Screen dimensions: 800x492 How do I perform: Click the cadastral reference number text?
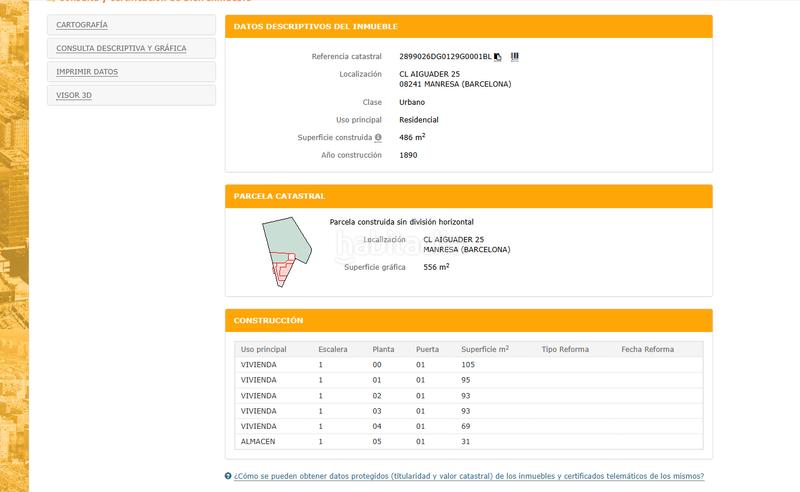click(445, 57)
